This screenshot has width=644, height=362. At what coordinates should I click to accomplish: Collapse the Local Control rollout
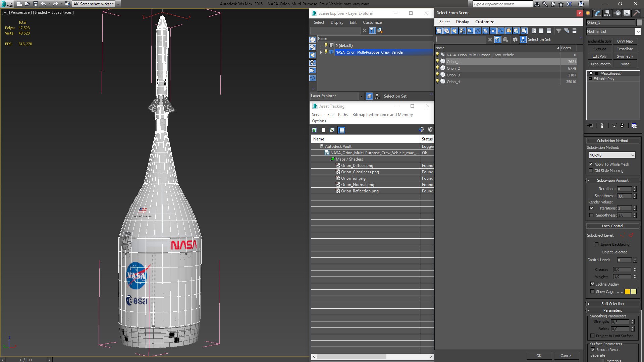tap(612, 226)
